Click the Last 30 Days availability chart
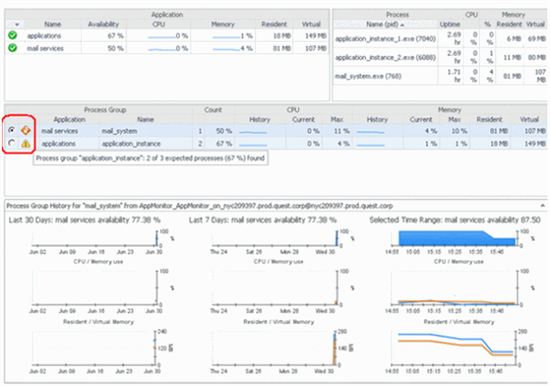 pyautogui.click(x=94, y=238)
